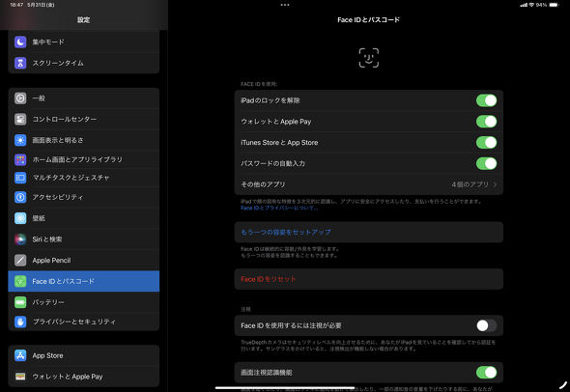Tap the battery indicator in the status bar

(x=554, y=5)
